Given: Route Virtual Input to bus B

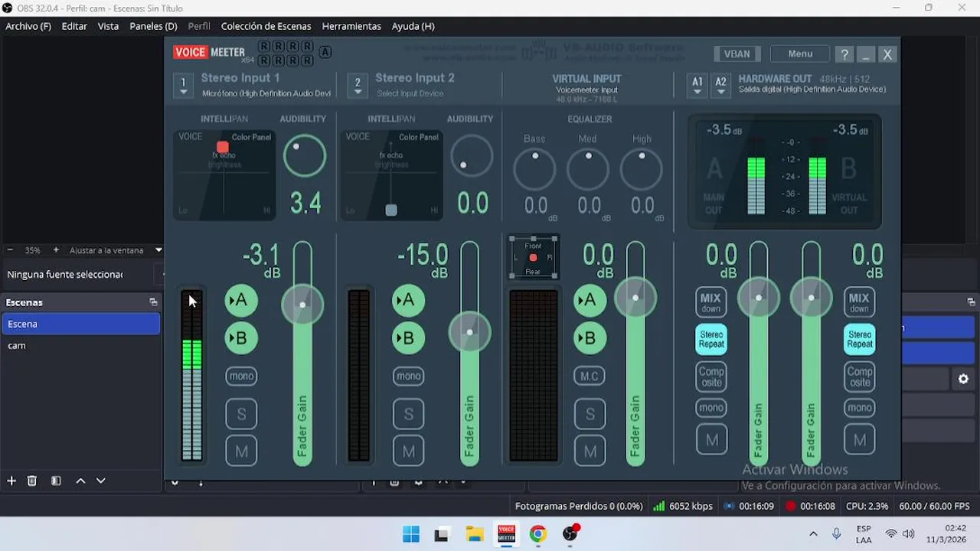Looking at the screenshot, I should pyautogui.click(x=590, y=337).
